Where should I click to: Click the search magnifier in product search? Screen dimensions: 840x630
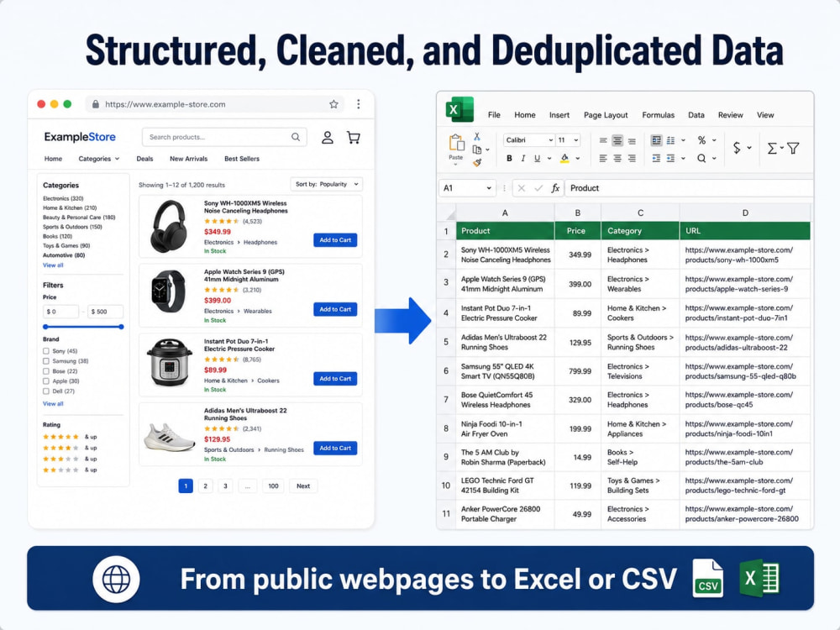pos(296,137)
